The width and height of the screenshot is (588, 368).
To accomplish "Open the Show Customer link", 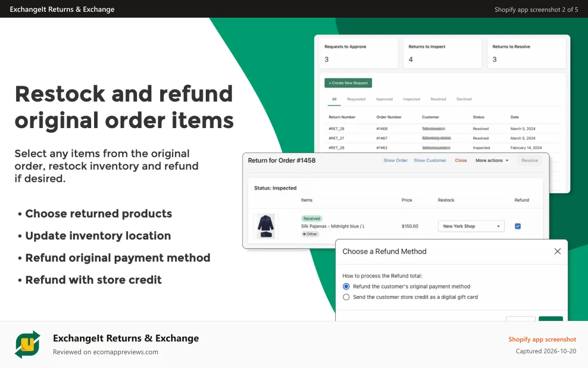I will coord(430,160).
